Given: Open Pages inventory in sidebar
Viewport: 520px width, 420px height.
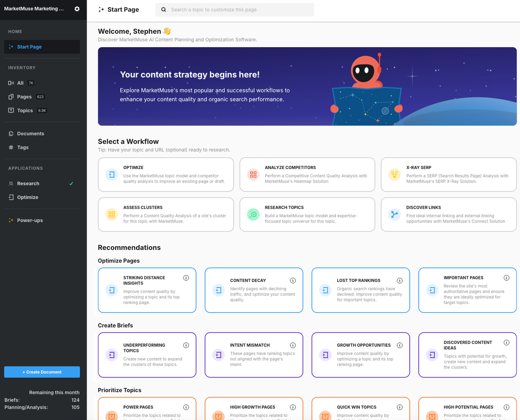Looking at the screenshot, I should click(x=42, y=97).
